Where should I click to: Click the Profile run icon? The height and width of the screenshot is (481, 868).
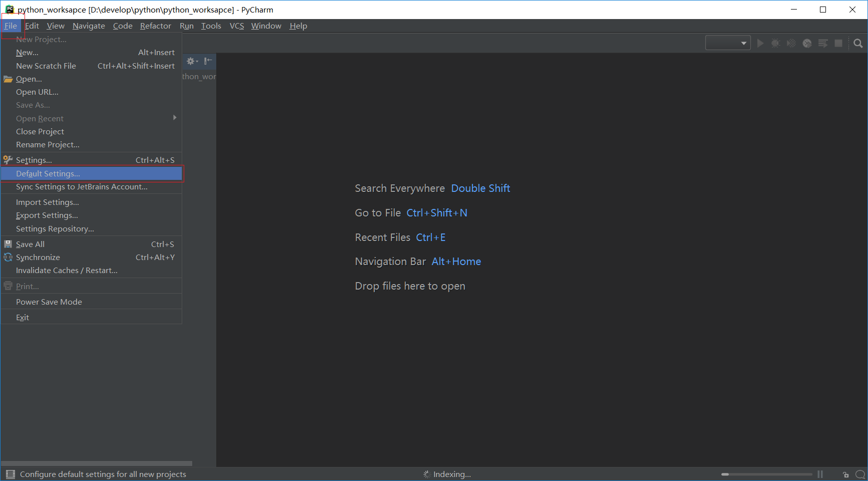click(x=807, y=43)
